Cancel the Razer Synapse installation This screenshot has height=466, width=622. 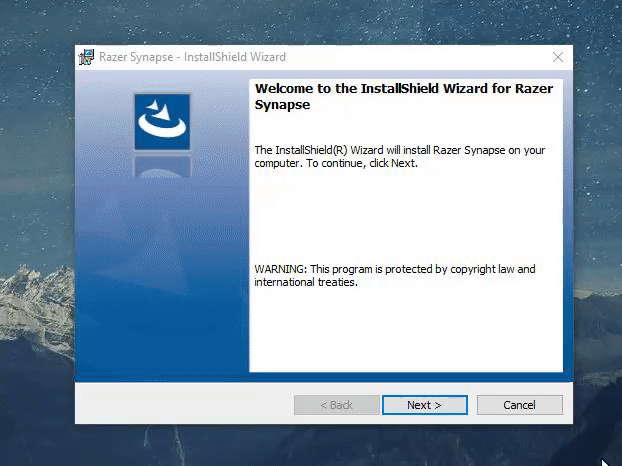pyautogui.click(x=520, y=405)
